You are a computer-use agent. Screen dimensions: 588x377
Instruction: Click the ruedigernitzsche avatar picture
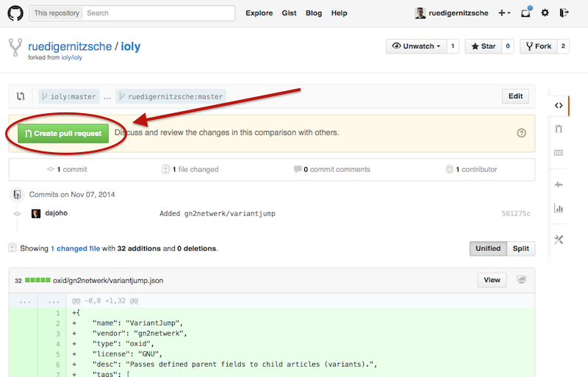[x=420, y=12]
